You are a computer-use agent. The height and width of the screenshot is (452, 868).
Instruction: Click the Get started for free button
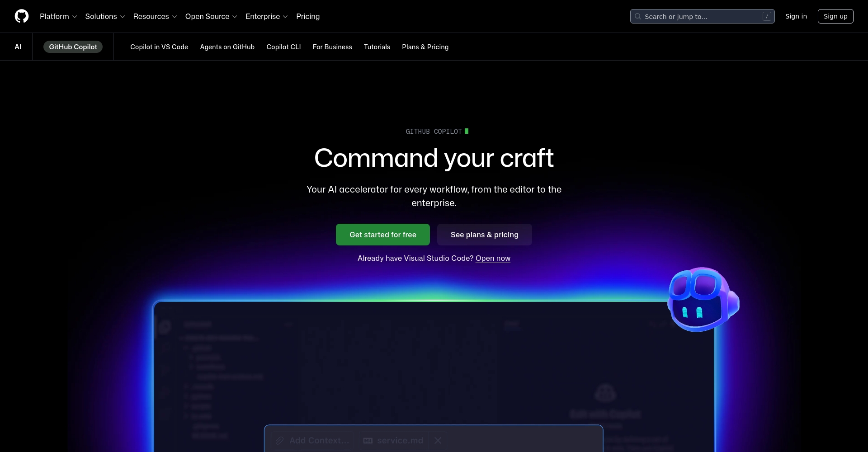click(x=383, y=235)
